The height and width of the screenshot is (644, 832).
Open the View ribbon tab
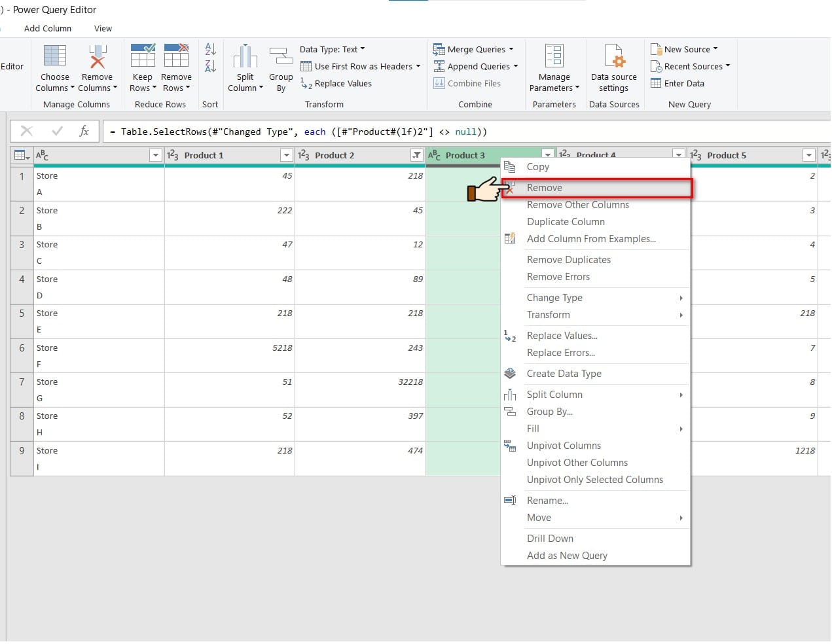(x=103, y=29)
